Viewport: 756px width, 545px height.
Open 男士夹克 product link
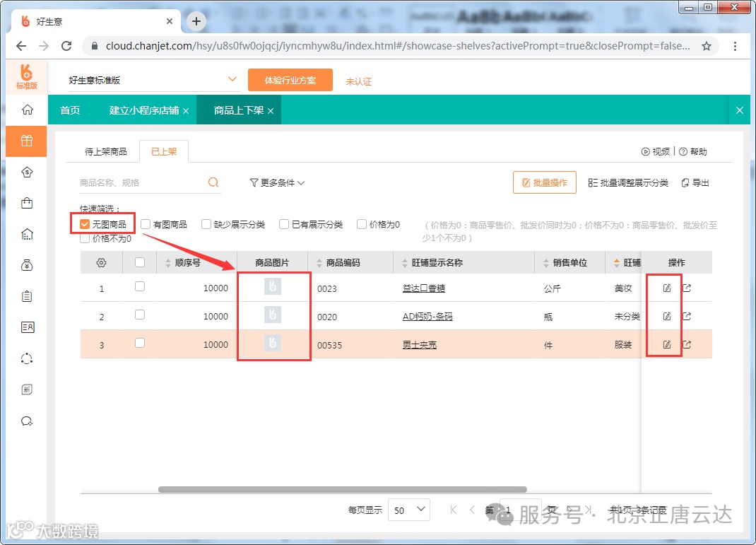420,344
